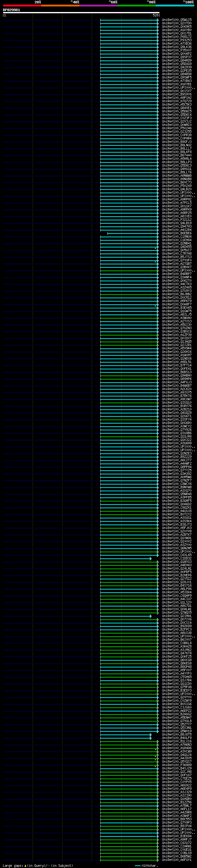Screen dimensions: 197x868
Task: Open hit UniRef100_Q01781
Action: tap(177, 33)
